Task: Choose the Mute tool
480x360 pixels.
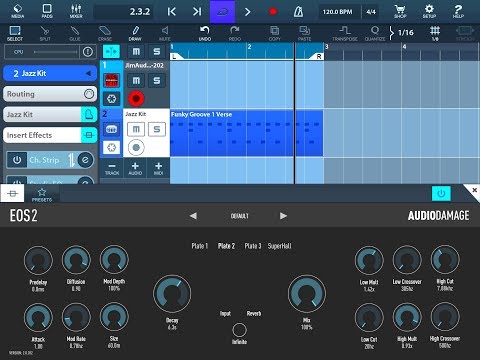Action: click(x=165, y=33)
